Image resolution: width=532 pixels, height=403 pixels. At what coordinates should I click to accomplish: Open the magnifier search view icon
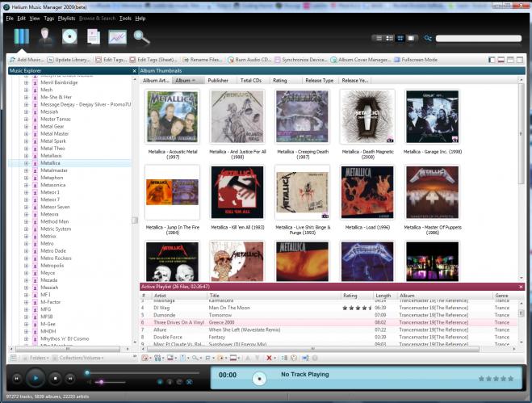tap(141, 37)
